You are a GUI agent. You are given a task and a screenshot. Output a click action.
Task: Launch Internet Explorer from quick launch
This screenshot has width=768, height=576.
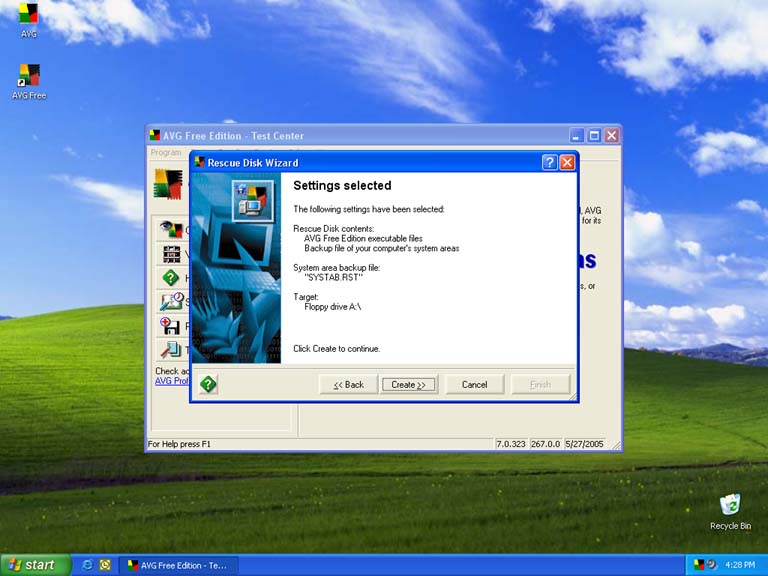point(87,565)
